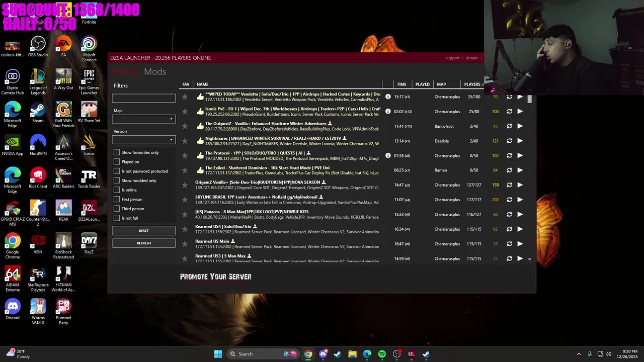Check the First person filter
The height and width of the screenshot is (362, 644).
coord(117,199)
